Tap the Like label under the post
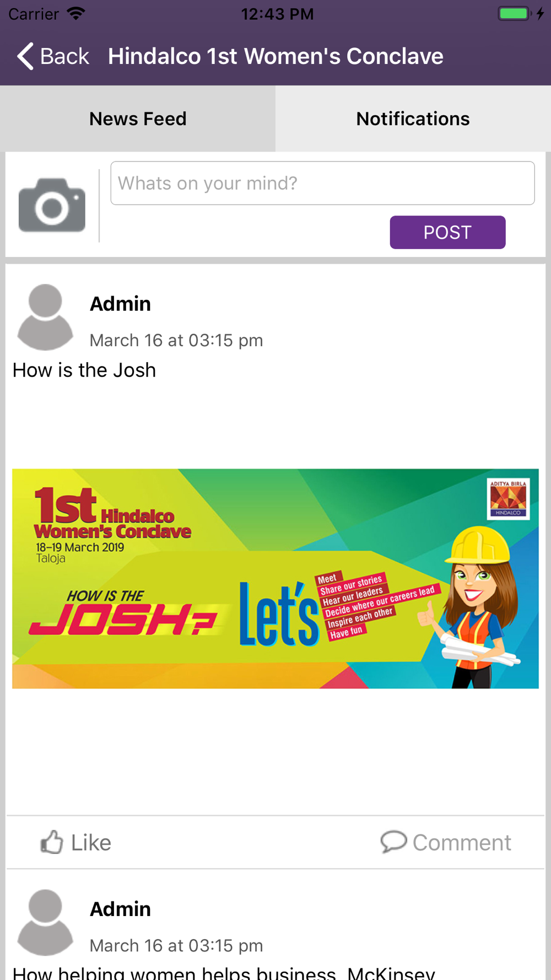This screenshot has height=980, width=551. [91, 843]
